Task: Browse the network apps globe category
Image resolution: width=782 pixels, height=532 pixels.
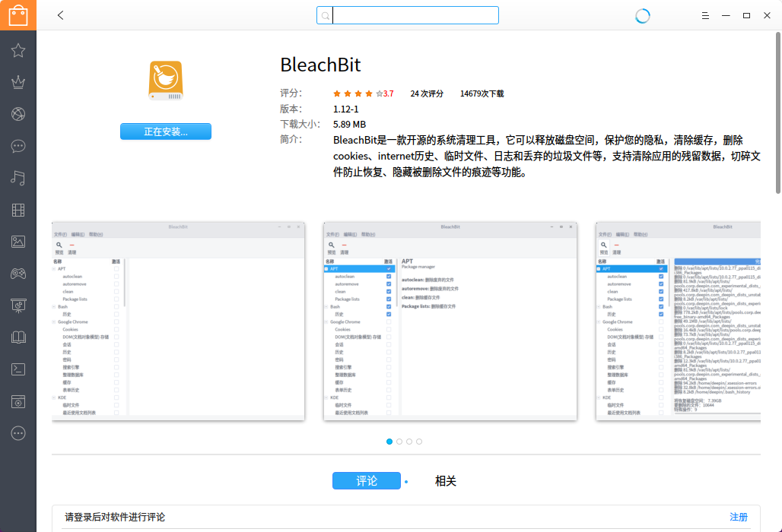Action: (x=18, y=114)
